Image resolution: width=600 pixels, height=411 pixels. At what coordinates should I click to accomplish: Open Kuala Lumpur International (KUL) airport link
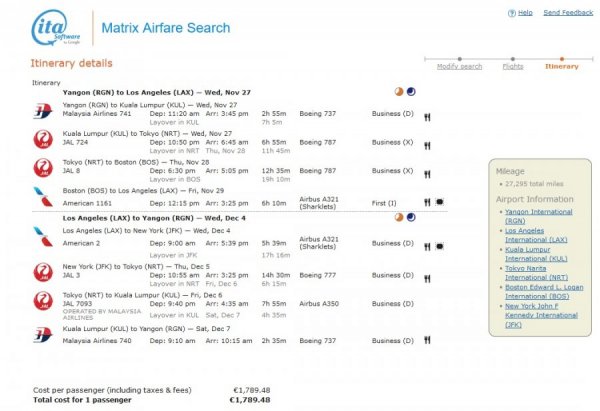pyautogui.click(x=536, y=254)
